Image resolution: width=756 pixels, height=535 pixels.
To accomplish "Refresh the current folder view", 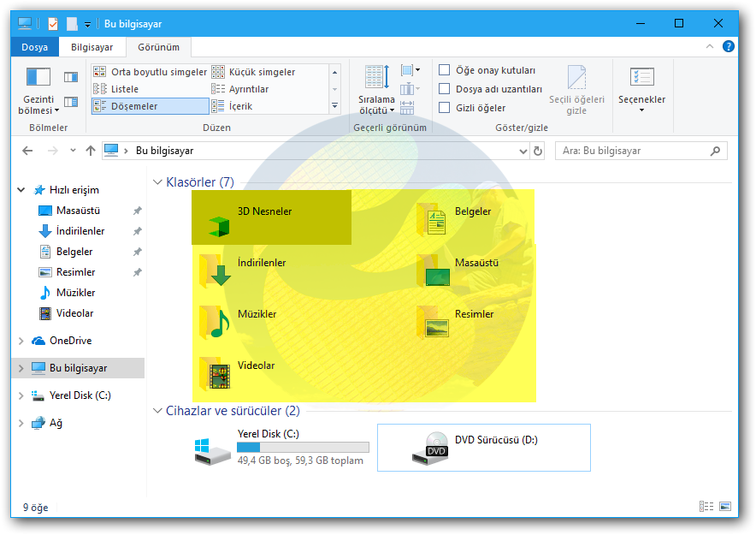I will point(538,152).
